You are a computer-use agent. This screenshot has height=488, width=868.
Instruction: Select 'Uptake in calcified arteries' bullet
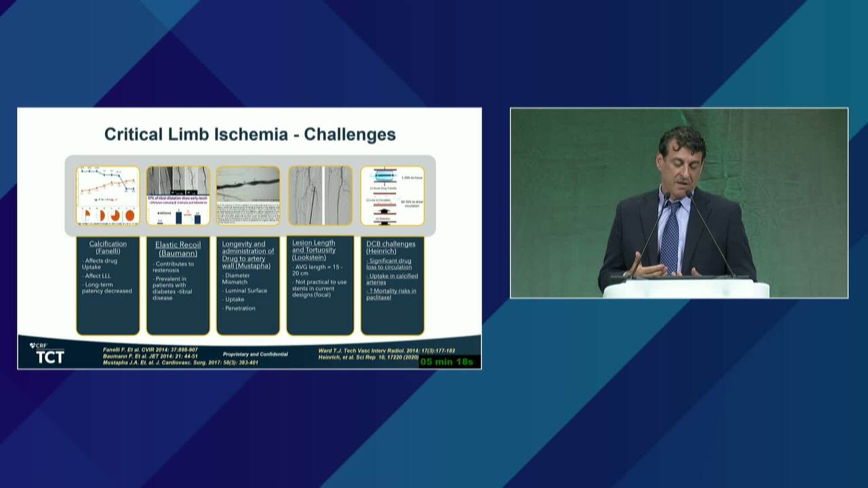tap(392, 279)
